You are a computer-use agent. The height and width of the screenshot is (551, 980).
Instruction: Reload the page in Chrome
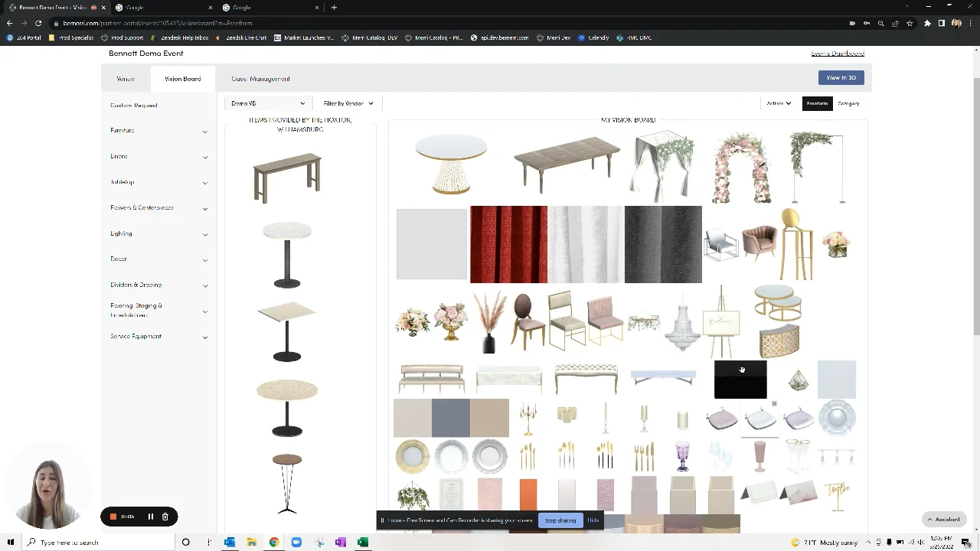tap(38, 23)
